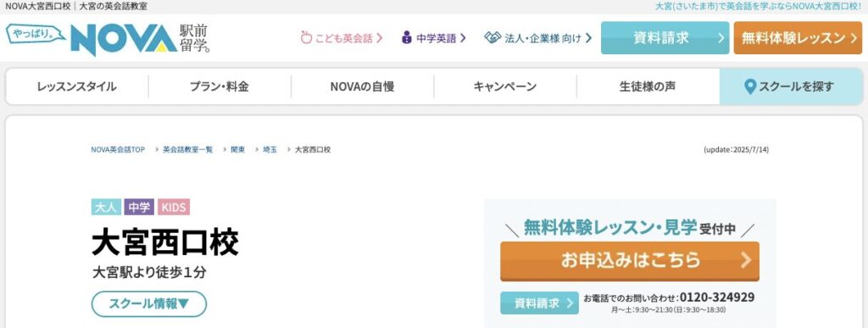
Task: Open the レッスンスタイル menu
Action: tap(77, 86)
